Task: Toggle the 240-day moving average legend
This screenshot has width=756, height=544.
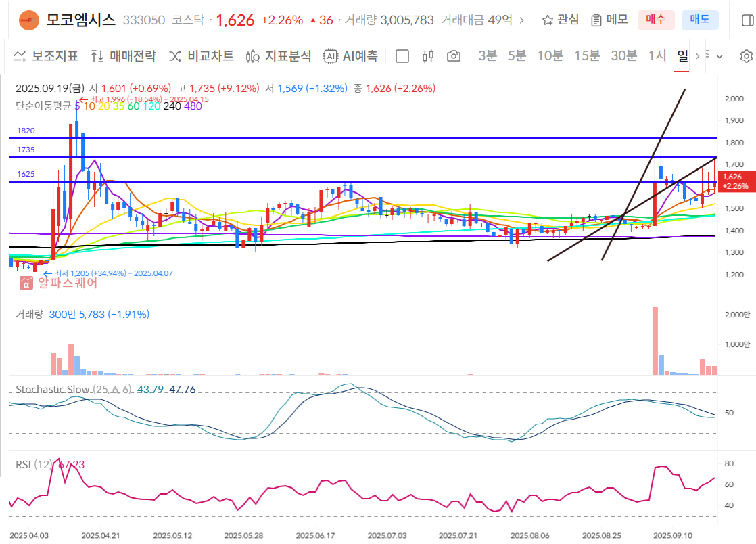Action: tap(172, 106)
